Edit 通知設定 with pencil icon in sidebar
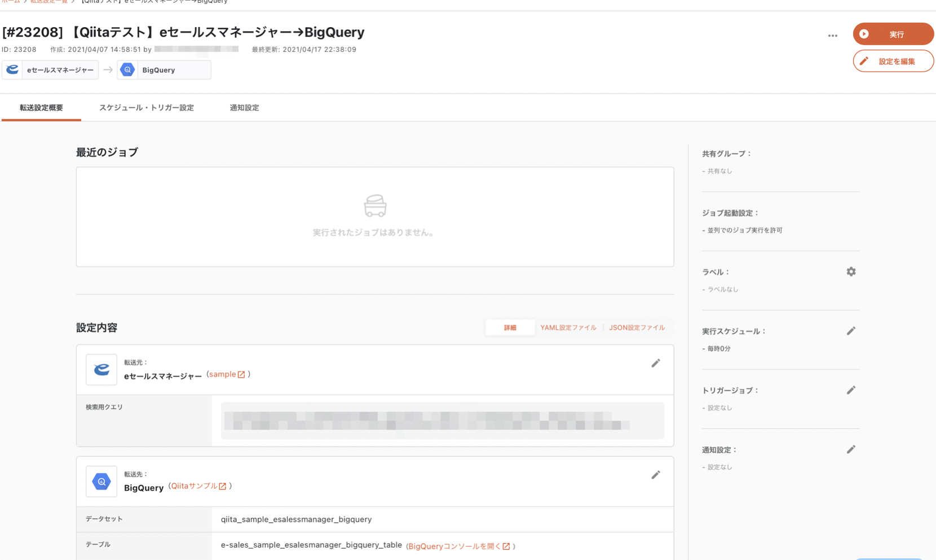The height and width of the screenshot is (560, 936). pyautogui.click(x=851, y=449)
